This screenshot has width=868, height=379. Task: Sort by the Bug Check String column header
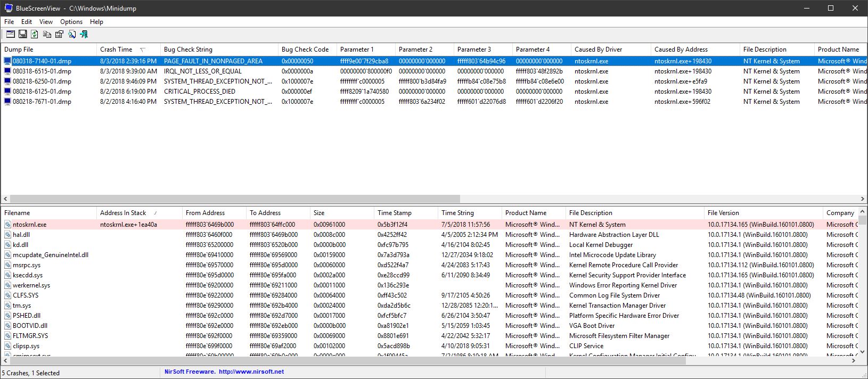188,50
